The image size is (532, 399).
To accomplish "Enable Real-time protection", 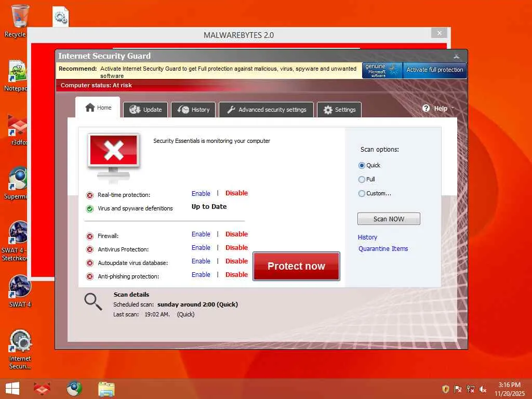I will coord(201,193).
